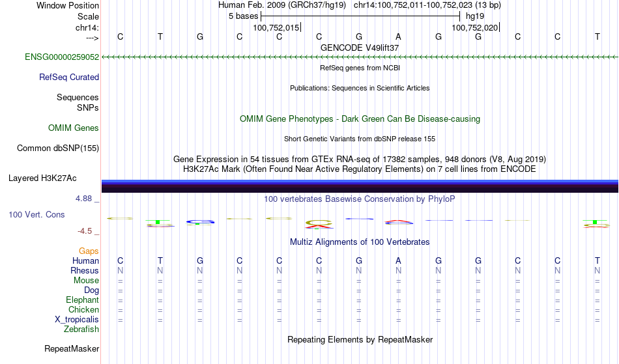Click the RefSeq genes from NCBI title
The image size is (619, 364).
click(x=360, y=68)
